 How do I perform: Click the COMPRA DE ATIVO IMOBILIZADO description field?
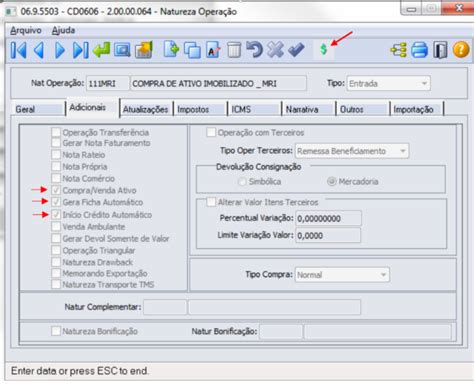pyautogui.click(x=218, y=84)
